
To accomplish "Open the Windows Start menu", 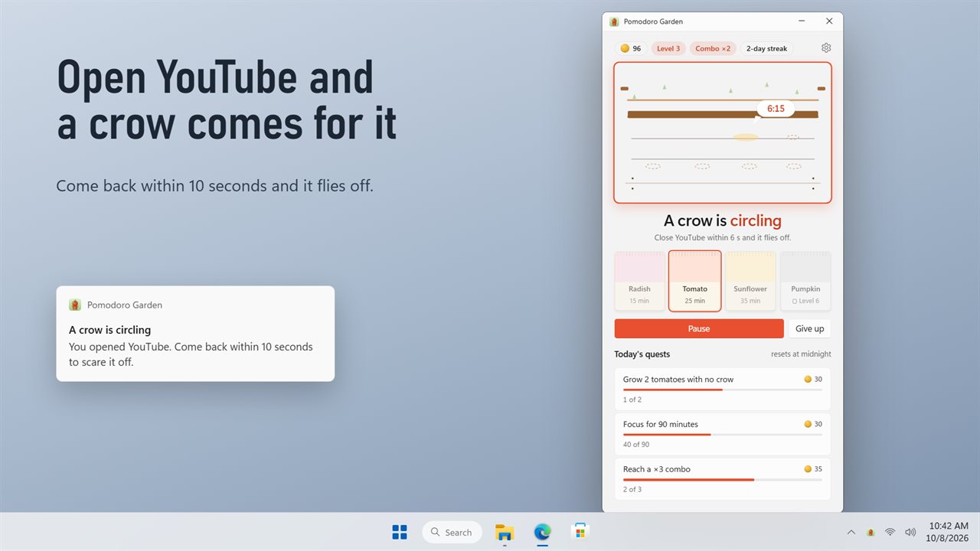I will (400, 532).
